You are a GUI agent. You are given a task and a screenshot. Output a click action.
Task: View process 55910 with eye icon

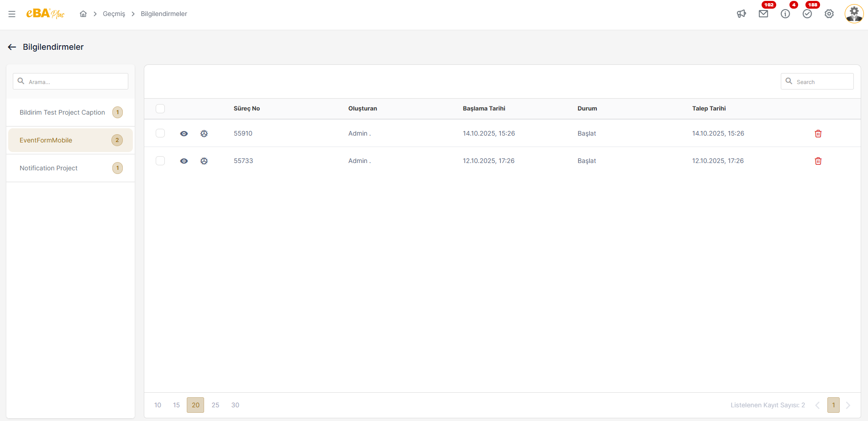[184, 134]
